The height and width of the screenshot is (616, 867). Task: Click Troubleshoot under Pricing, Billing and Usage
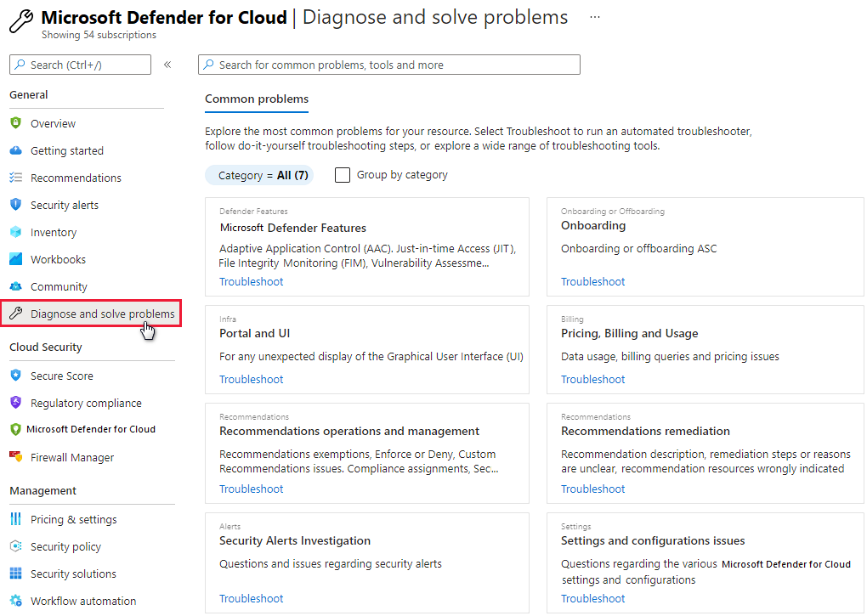pyautogui.click(x=592, y=379)
